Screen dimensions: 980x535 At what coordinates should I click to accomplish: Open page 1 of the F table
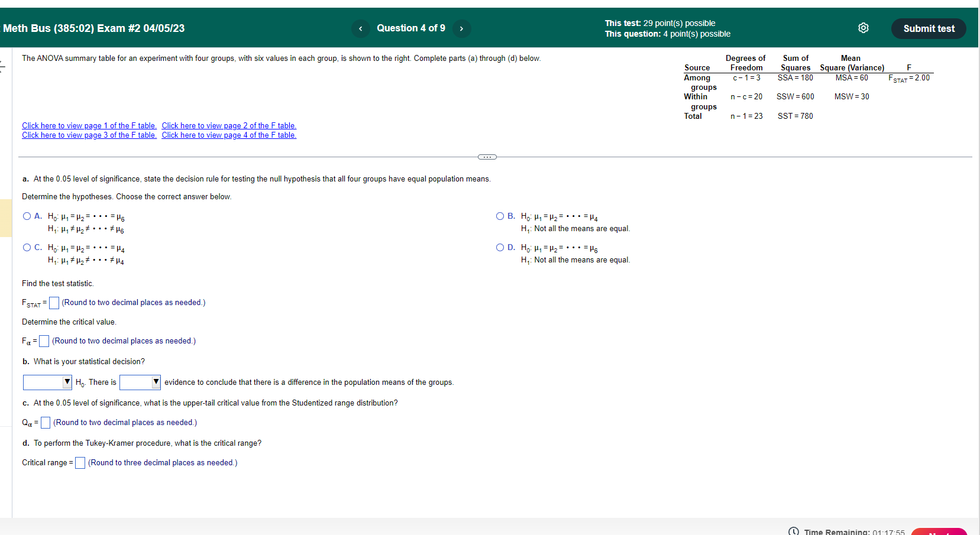(x=89, y=126)
